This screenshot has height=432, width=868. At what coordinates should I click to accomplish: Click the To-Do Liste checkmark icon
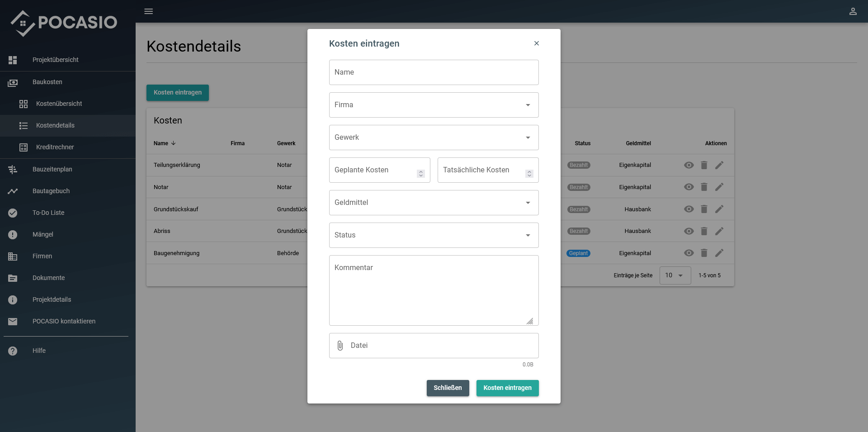[x=13, y=213]
